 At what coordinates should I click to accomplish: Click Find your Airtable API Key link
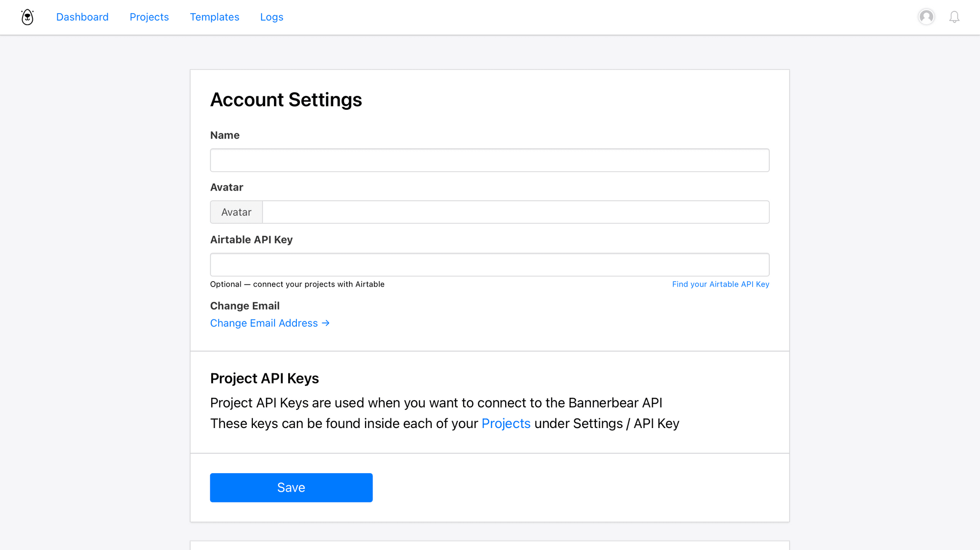click(721, 284)
